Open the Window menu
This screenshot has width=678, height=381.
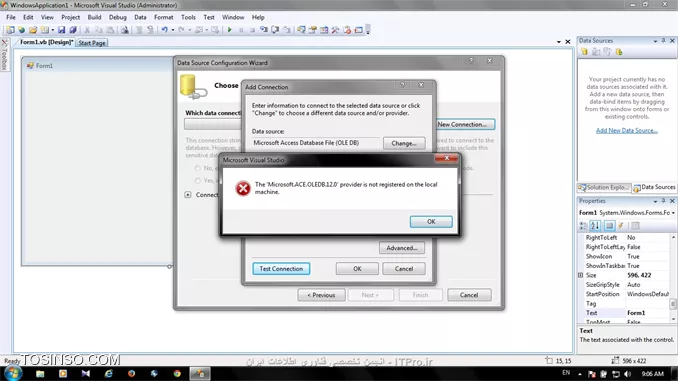pyautogui.click(x=233, y=17)
